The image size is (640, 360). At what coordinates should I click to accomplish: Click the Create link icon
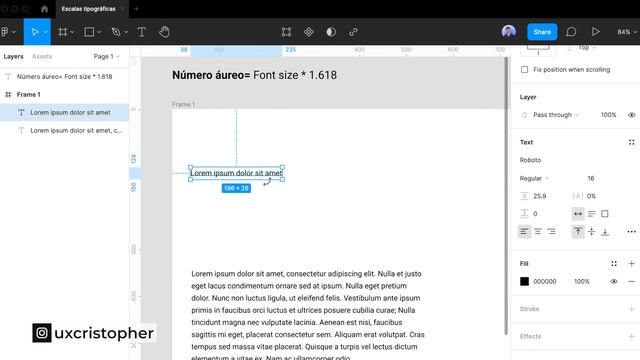tap(353, 32)
